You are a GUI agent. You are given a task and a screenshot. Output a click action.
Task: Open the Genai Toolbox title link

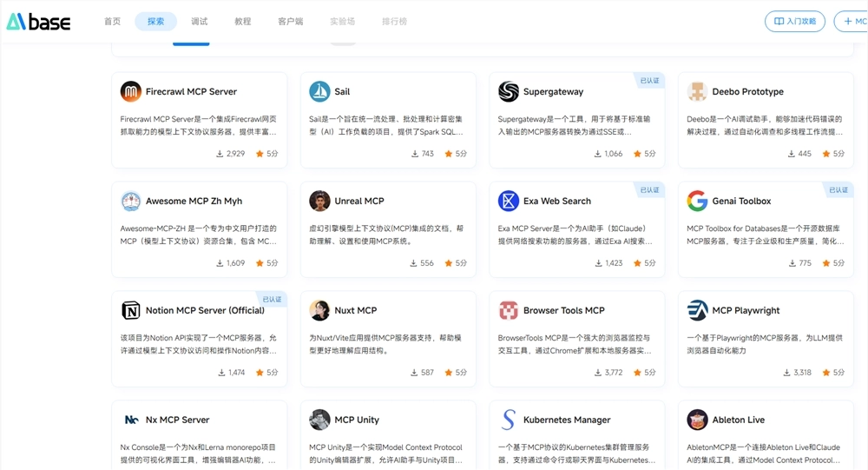point(741,201)
